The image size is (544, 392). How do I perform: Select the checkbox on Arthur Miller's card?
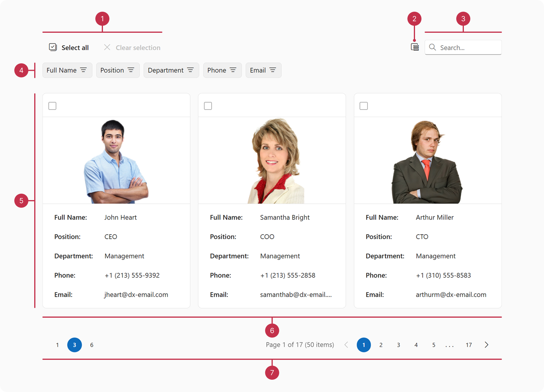364,106
